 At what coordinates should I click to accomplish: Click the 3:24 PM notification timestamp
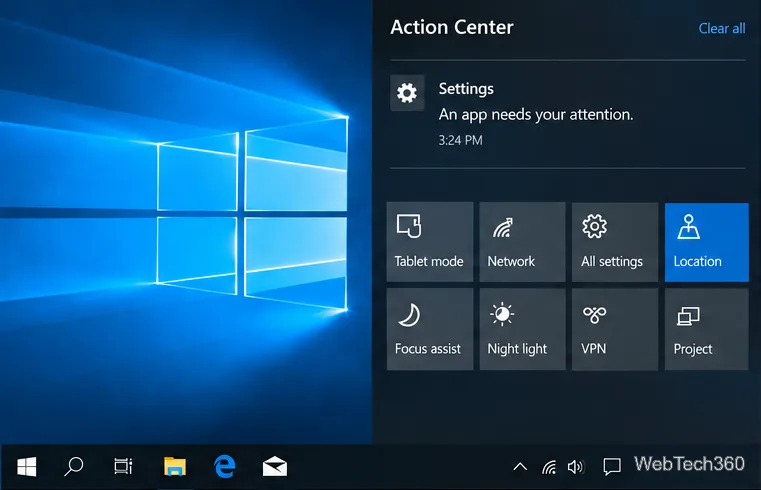coord(461,140)
